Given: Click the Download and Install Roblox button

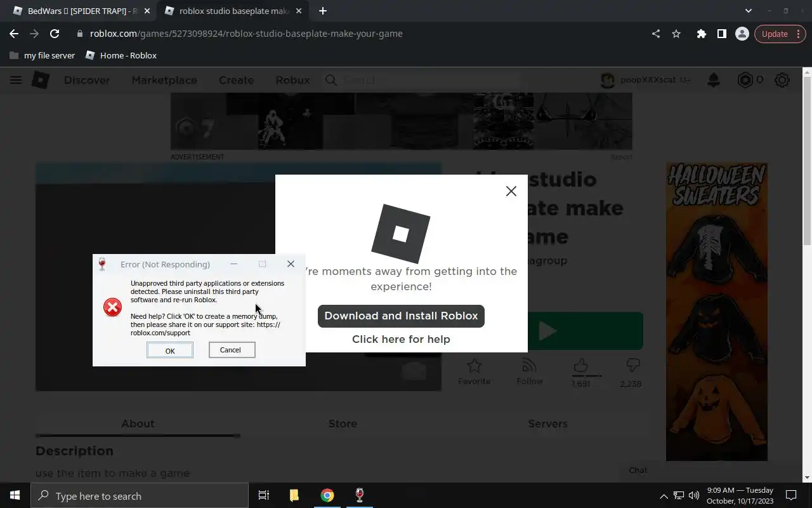Looking at the screenshot, I should pyautogui.click(x=401, y=316).
